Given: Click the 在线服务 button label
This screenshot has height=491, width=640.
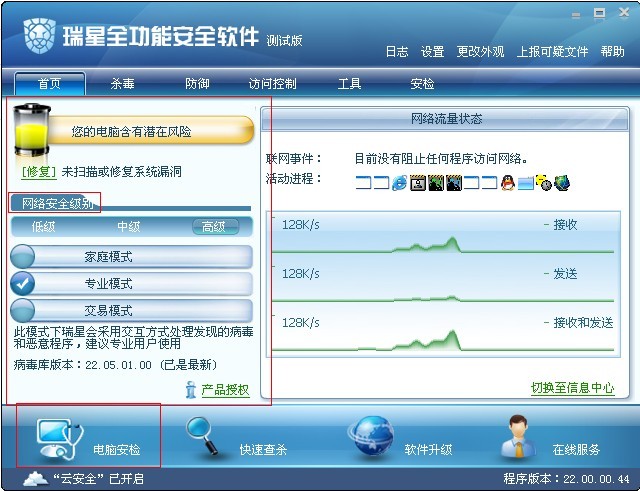Looking at the screenshot, I should [x=576, y=449].
